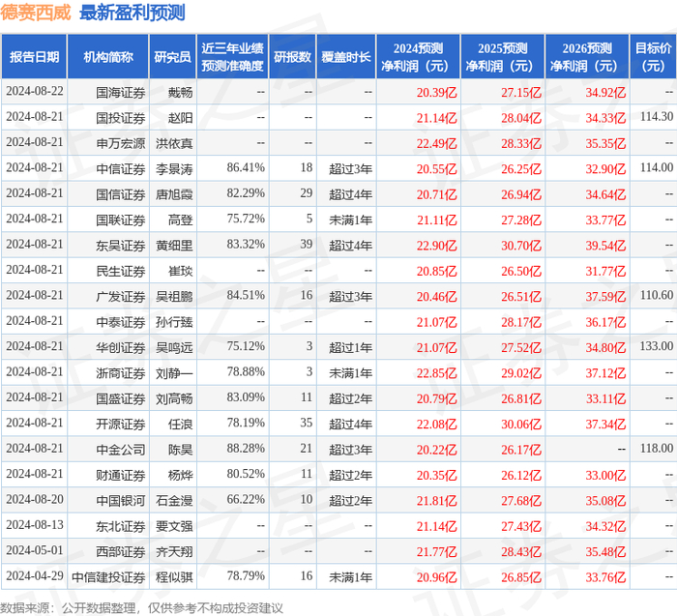Click the 研报数 column header
This screenshot has width=677, height=616.
click(293, 56)
